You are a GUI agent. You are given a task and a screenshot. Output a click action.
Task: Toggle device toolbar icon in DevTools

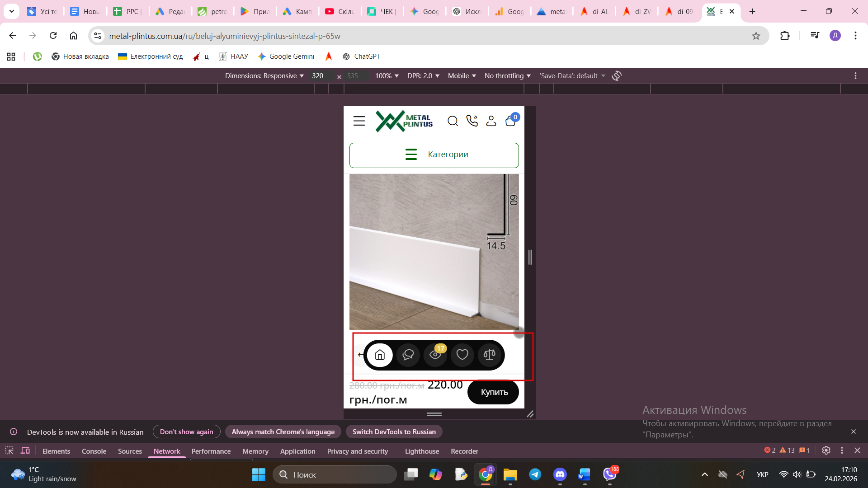click(25, 451)
